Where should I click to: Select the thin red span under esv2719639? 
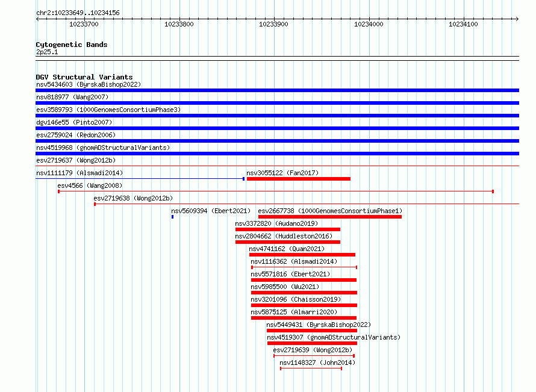point(314,356)
